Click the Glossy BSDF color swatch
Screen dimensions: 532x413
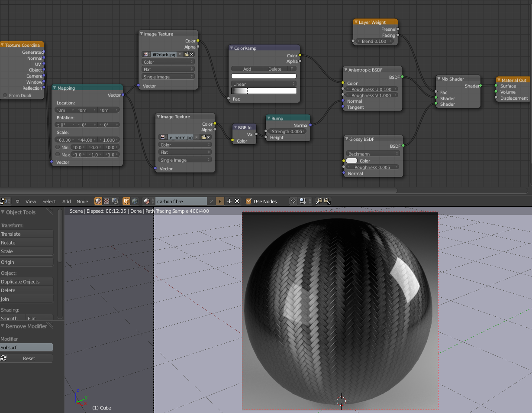(x=351, y=161)
